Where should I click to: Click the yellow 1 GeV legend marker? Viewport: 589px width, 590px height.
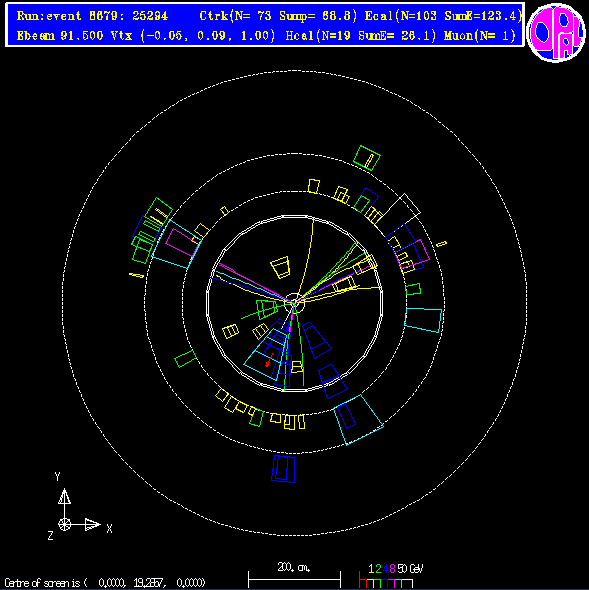(x=371, y=569)
